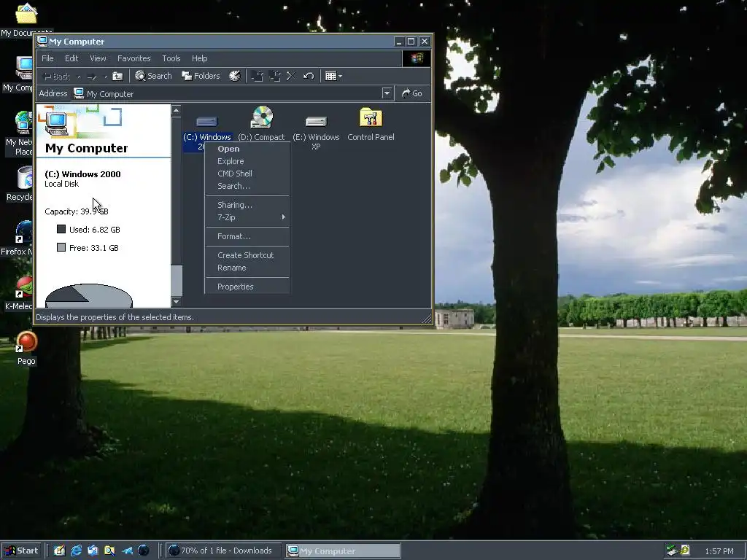The height and width of the screenshot is (560, 747).
Task: Launch Outlook Express from Quick Launch
Action: (93, 551)
